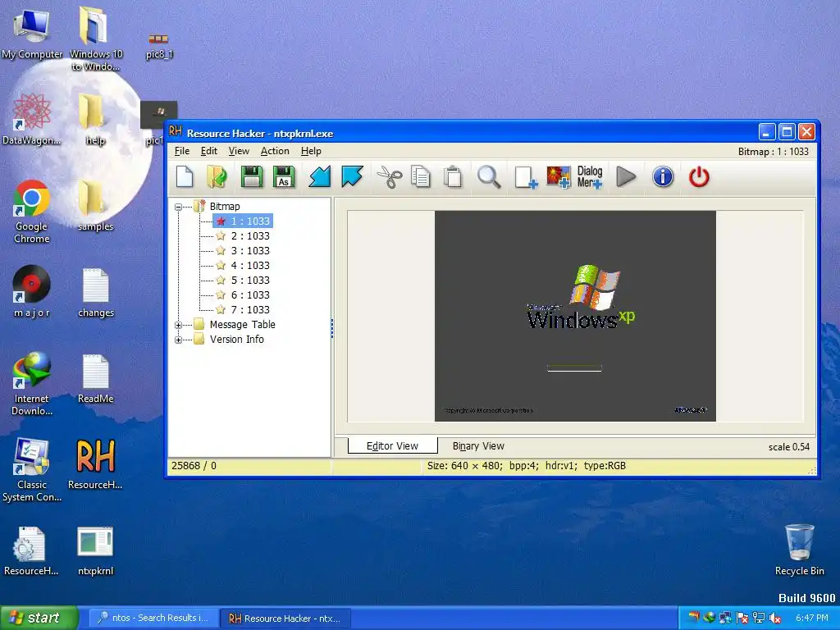
Task: Click the vertical pane splitter handle
Action: pos(332,328)
